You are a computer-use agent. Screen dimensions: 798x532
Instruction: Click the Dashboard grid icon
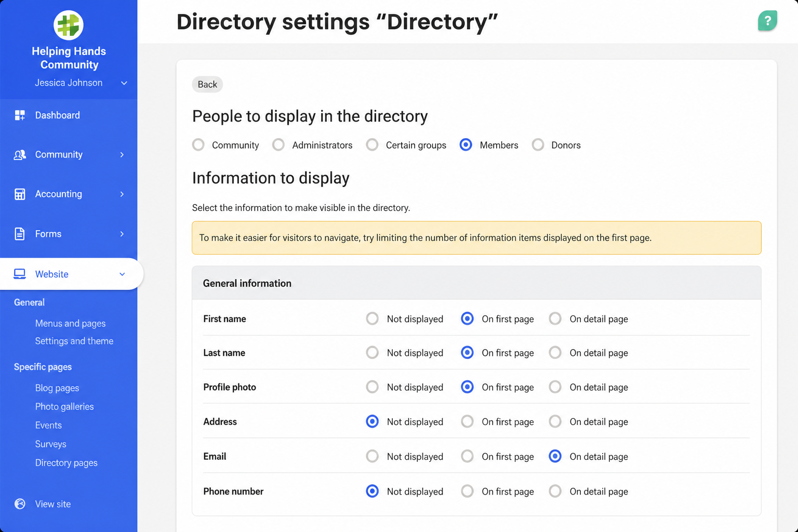pyautogui.click(x=20, y=115)
